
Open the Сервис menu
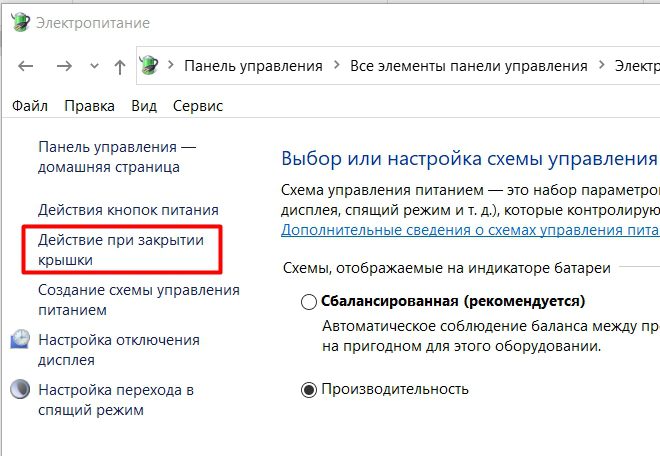point(198,106)
